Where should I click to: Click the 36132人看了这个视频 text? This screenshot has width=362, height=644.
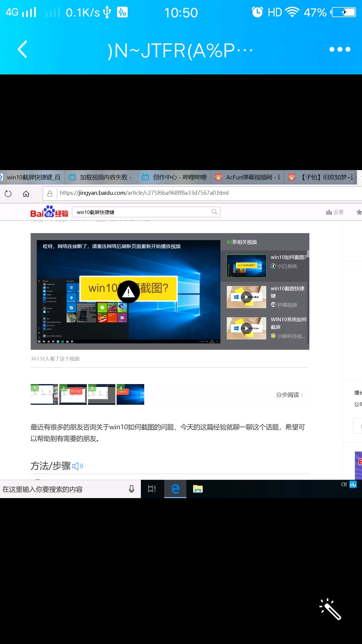(x=55, y=359)
